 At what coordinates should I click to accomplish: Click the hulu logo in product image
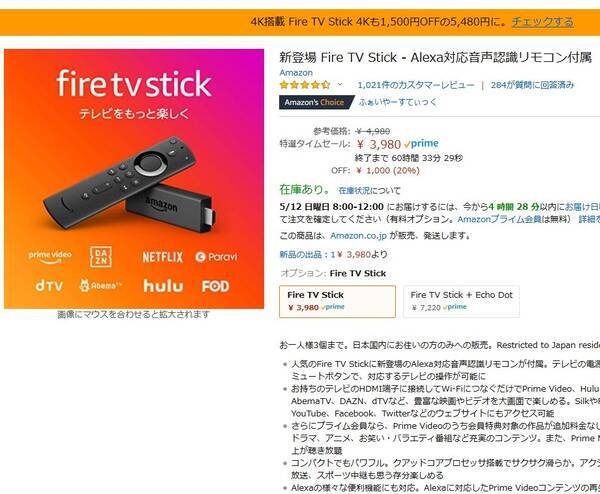(163, 286)
